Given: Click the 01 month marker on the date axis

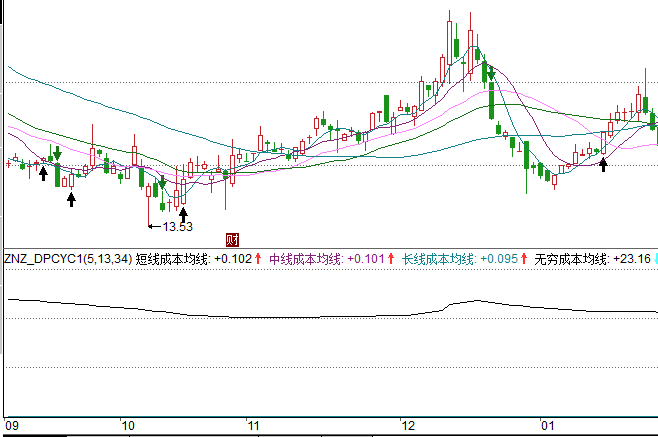Looking at the screenshot, I should 548,425.
